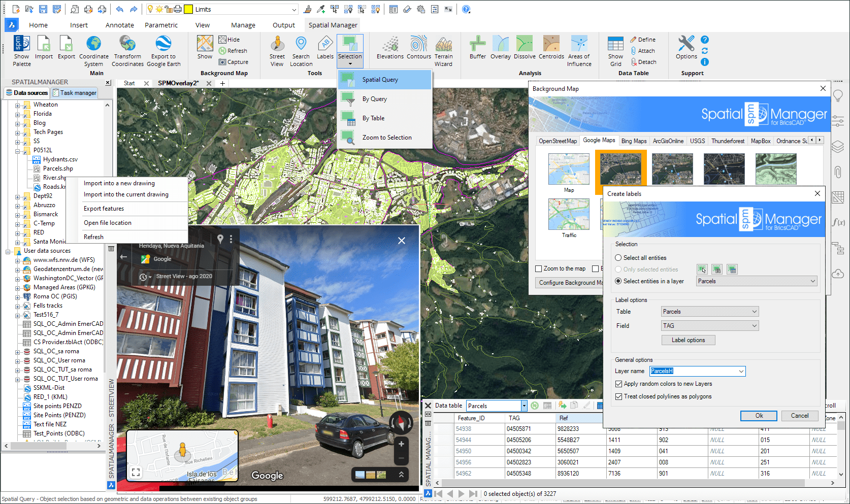The width and height of the screenshot is (850, 504).
Task: Check 'Zoom to the map' checkbox
Action: pyautogui.click(x=539, y=268)
